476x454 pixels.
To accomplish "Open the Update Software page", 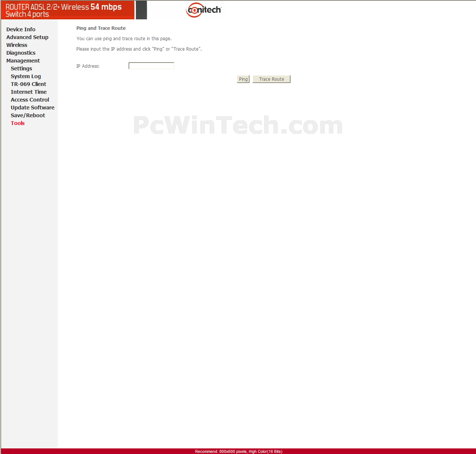I will [32, 108].
